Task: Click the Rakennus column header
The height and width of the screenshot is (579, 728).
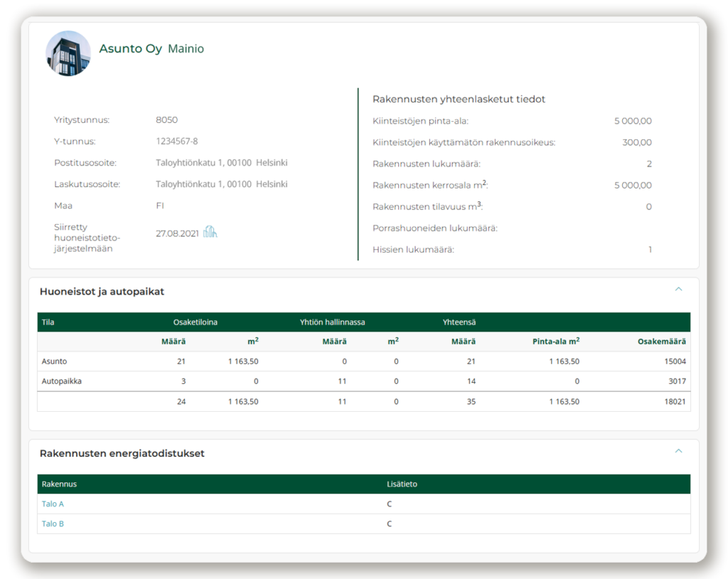Action: (59, 484)
